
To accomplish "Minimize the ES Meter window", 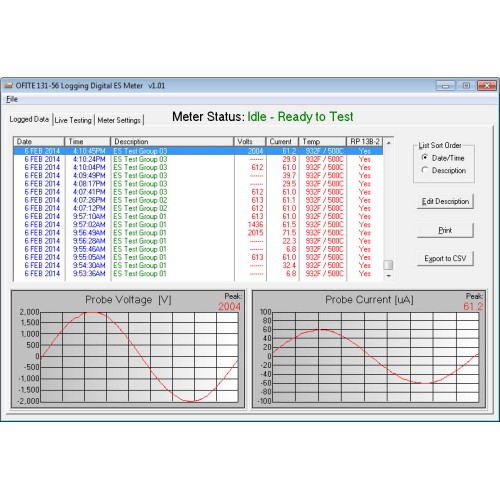I will click(446, 86).
